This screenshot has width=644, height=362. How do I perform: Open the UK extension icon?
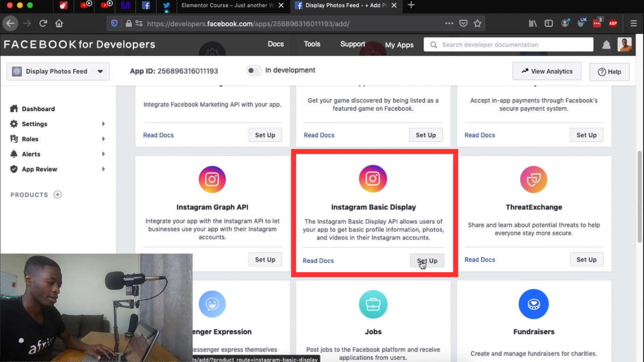581,23
